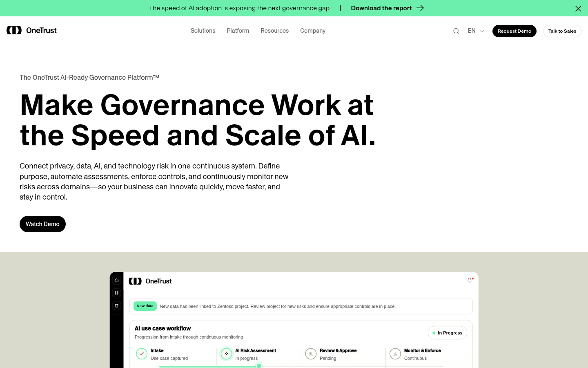
Task: Click the grid icon in demo sidebar
Action: point(116,293)
